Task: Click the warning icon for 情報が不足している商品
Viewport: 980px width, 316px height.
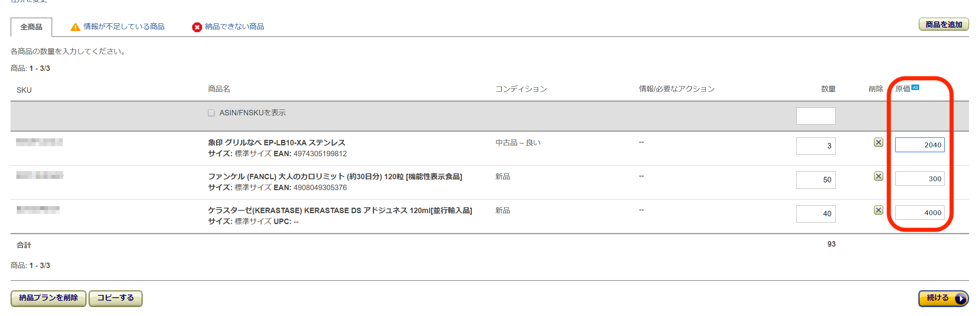Action: (75, 27)
